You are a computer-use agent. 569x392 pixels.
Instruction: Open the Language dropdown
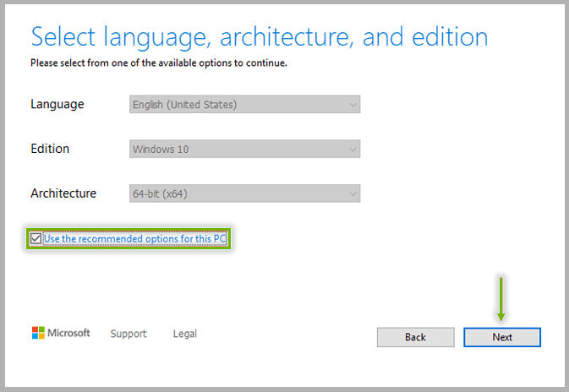tap(244, 105)
